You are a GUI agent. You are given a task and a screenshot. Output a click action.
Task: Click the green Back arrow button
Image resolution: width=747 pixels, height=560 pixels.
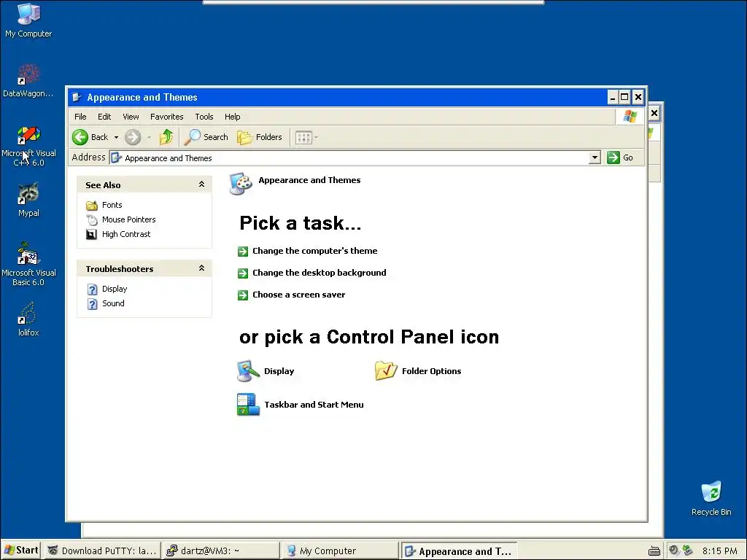click(x=80, y=137)
